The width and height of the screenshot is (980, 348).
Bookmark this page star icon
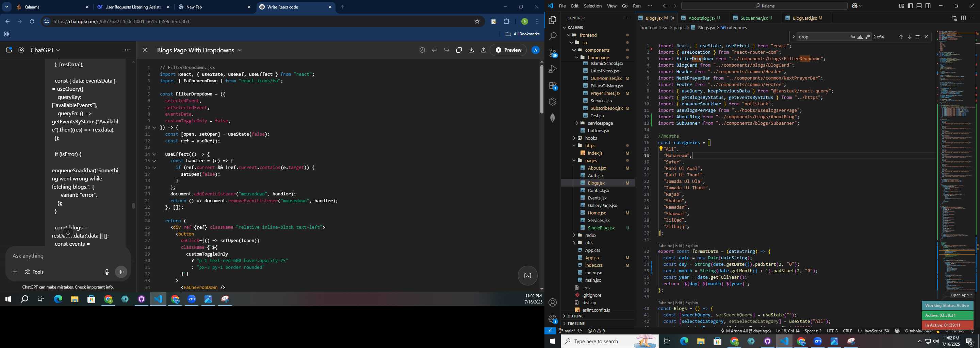click(x=477, y=22)
